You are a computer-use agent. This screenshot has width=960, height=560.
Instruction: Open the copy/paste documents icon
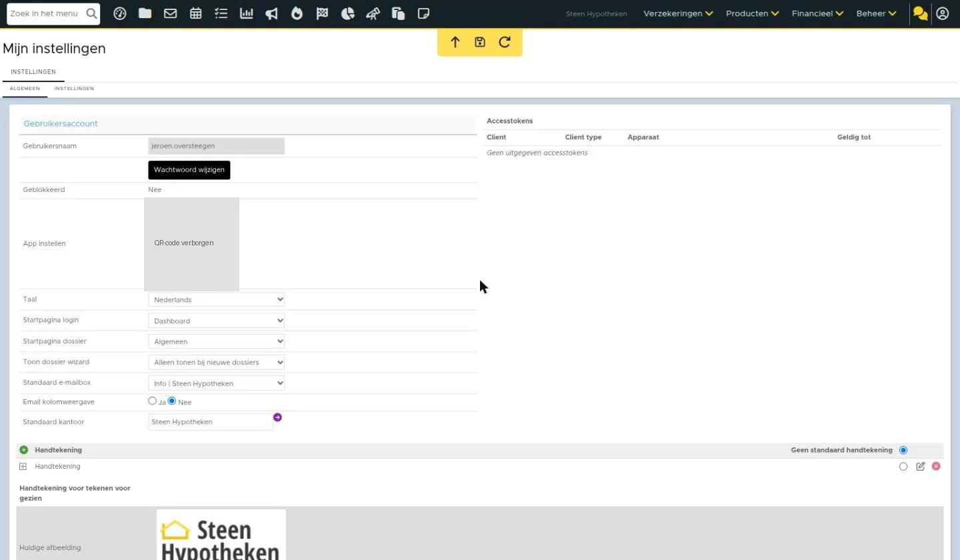[x=399, y=13]
